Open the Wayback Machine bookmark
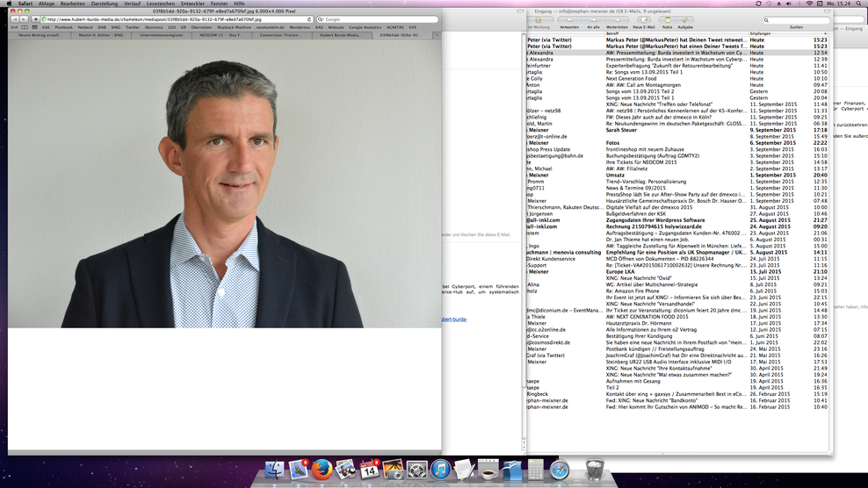This screenshot has height=488, width=868. [234, 27]
